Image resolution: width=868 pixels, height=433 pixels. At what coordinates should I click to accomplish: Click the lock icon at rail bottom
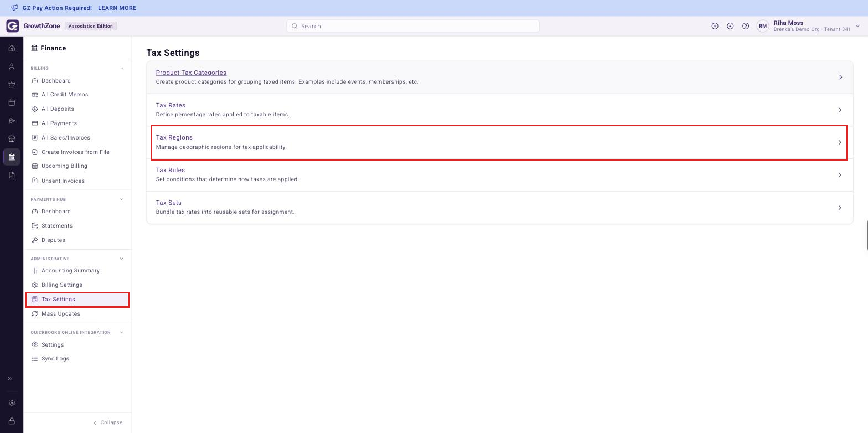tap(12, 421)
